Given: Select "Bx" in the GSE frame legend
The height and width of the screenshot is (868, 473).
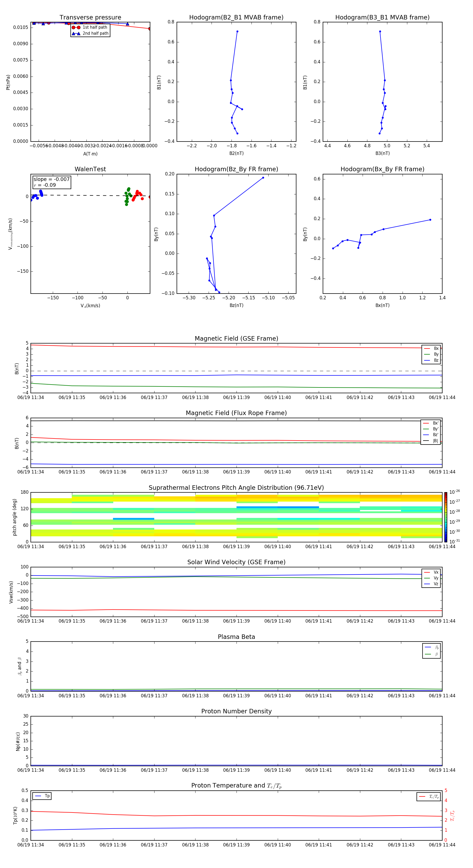Looking at the screenshot, I should (431, 349).
